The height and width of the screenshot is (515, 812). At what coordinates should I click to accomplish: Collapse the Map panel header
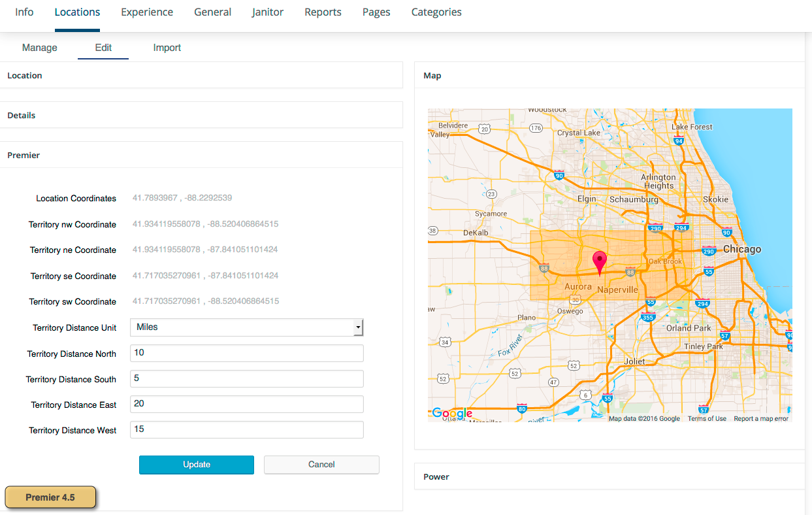click(x=609, y=75)
